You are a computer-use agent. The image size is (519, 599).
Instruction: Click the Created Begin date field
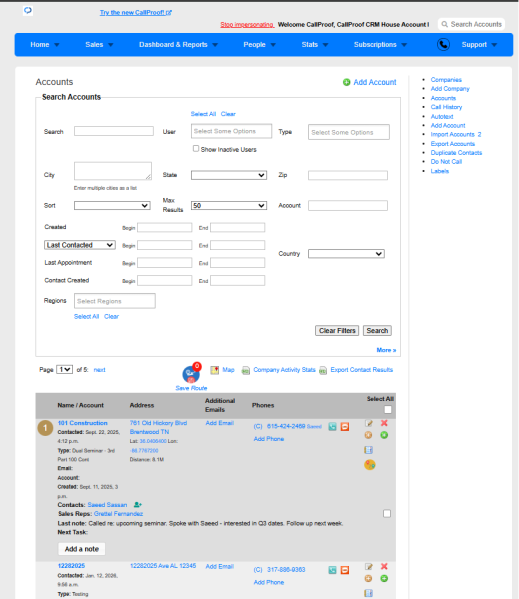[165, 228]
